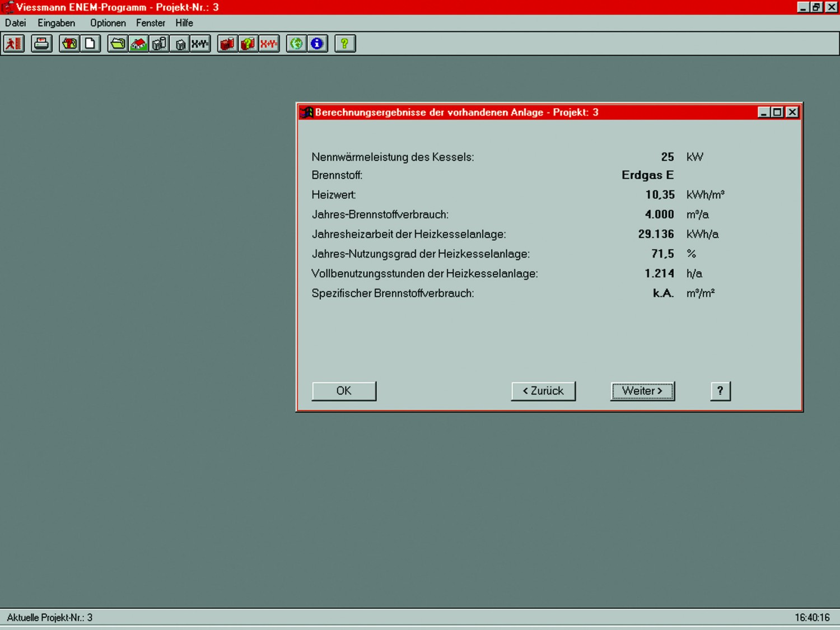Click the fuel consumption value 4.000

pos(659,214)
